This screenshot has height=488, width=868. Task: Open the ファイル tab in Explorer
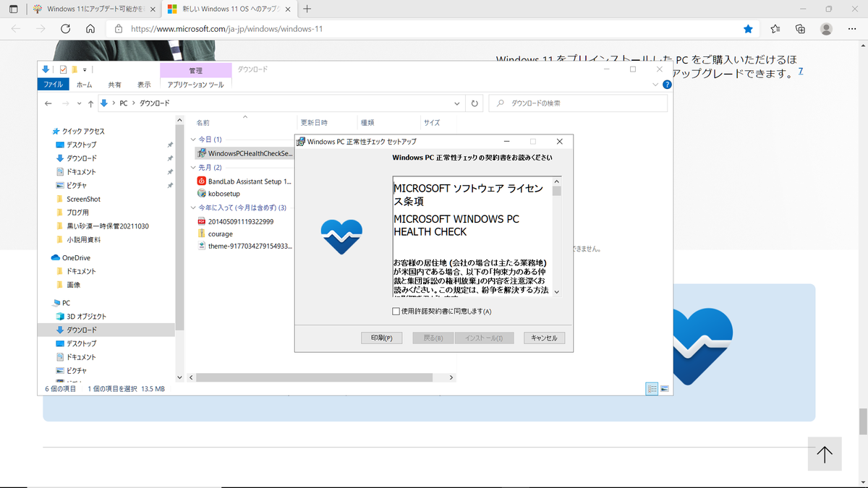[53, 85]
